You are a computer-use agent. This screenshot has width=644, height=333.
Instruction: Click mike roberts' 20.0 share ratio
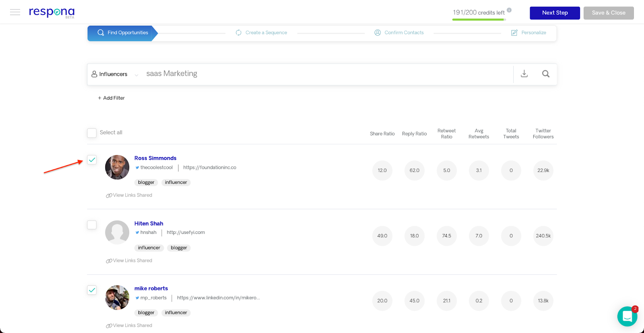[x=382, y=301]
